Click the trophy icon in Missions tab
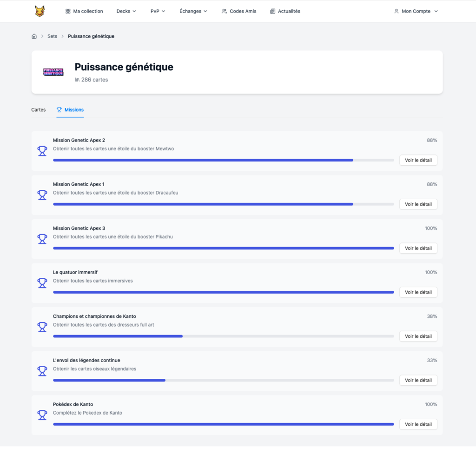The image size is (476, 450). 59,110
